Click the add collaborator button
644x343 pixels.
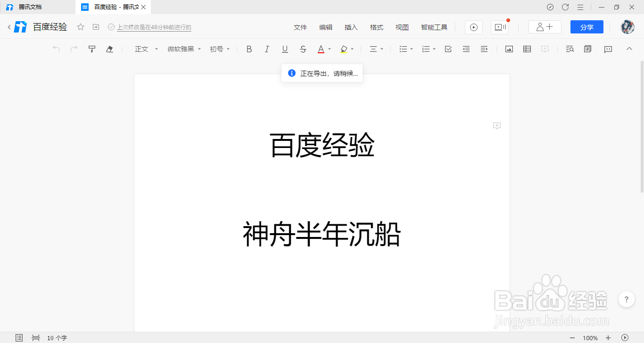point(545,27)
